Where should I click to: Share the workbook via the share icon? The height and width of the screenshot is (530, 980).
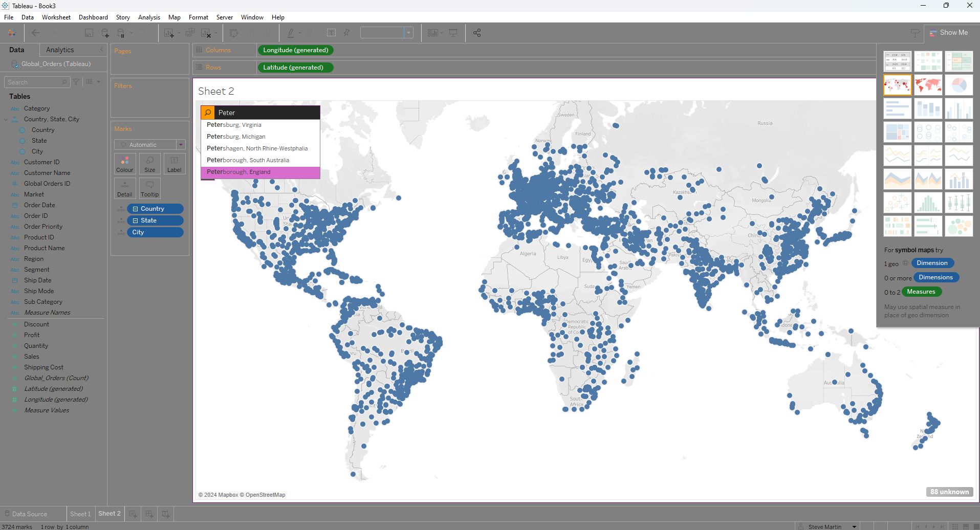pos(476,32)
